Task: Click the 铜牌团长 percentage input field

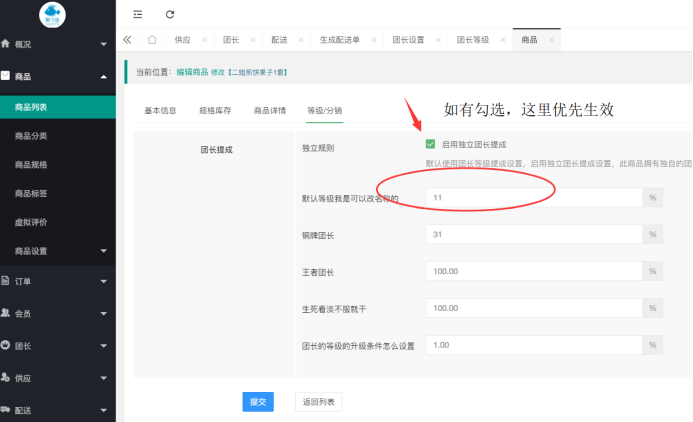Action: [534, 234]
